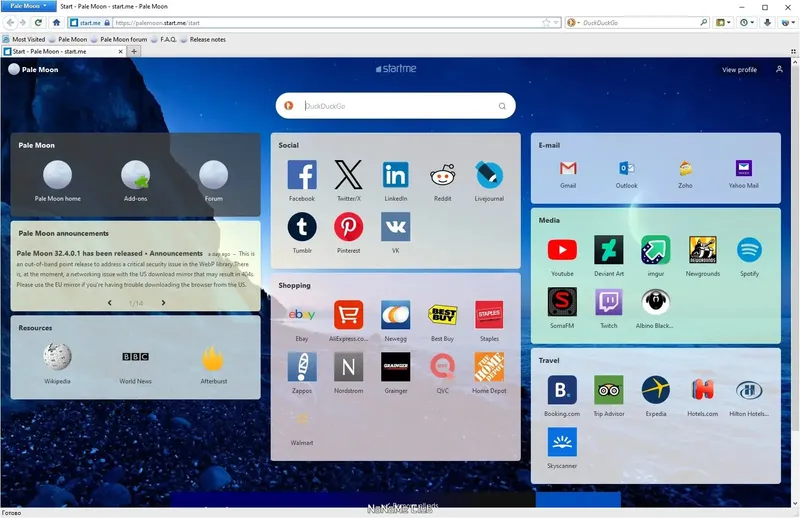Open the Albino Black Sheep shortcut

tap(656, 302)
